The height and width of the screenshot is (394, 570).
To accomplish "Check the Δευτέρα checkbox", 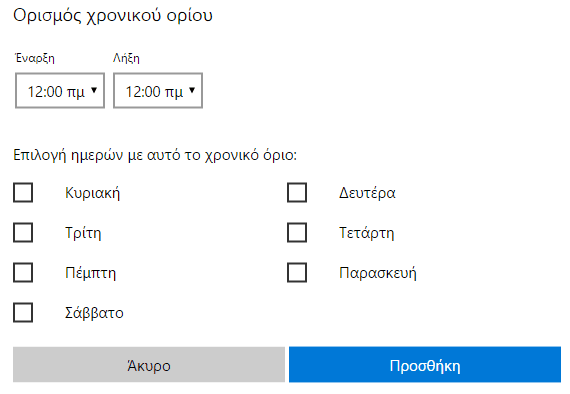I will click(297, 192).
